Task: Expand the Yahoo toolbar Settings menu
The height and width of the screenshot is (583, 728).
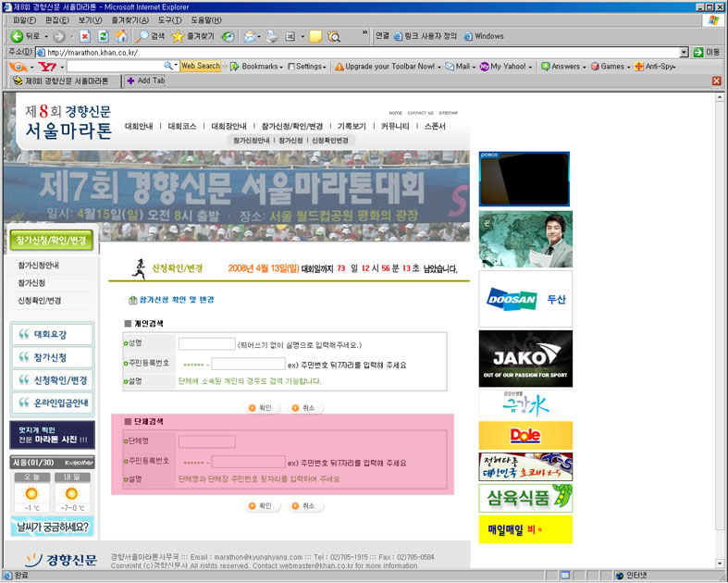Action: click(308, 67)
